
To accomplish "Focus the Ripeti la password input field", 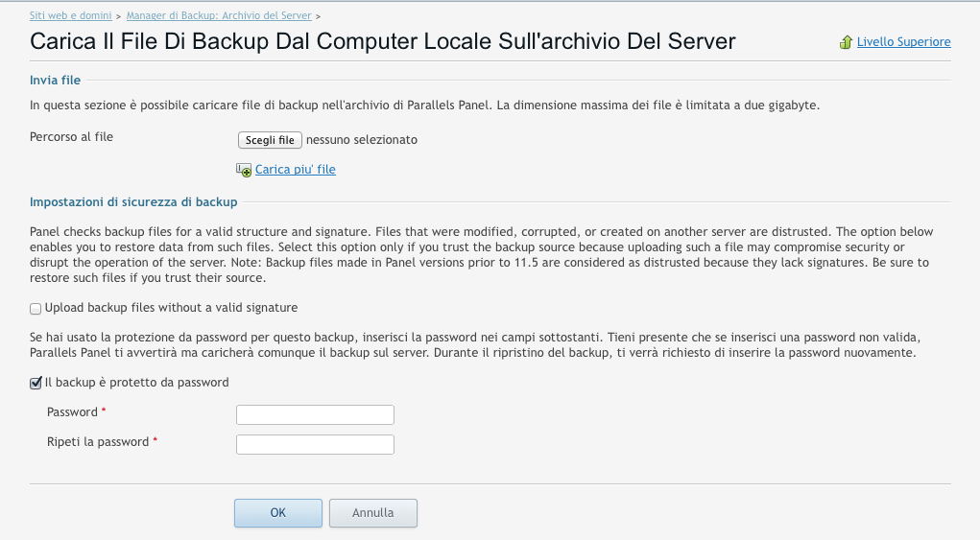I will pos(315,444).
